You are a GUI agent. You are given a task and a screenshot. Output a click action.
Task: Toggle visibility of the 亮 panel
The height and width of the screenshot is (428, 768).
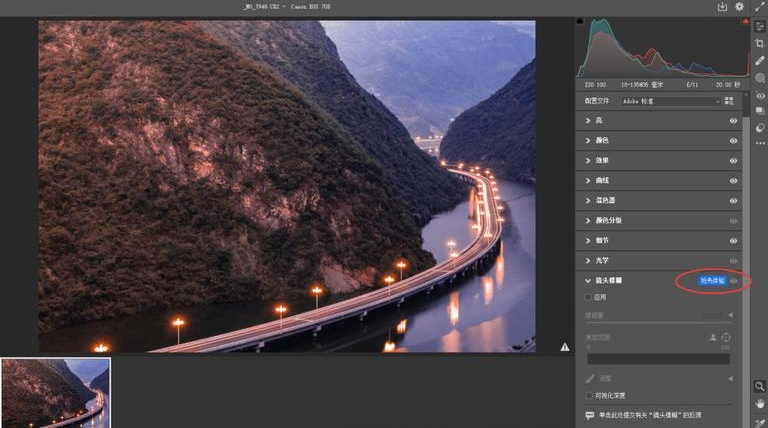733,121
